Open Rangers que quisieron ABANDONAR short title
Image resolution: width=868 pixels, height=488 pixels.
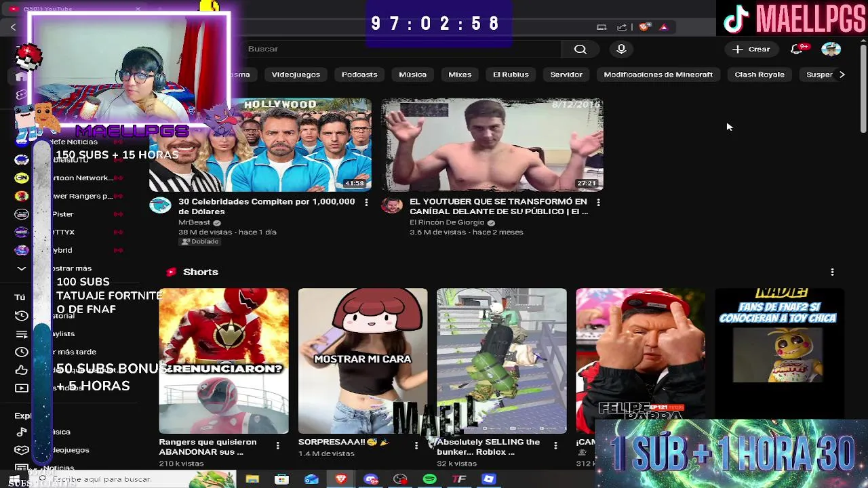pos(208,447)
